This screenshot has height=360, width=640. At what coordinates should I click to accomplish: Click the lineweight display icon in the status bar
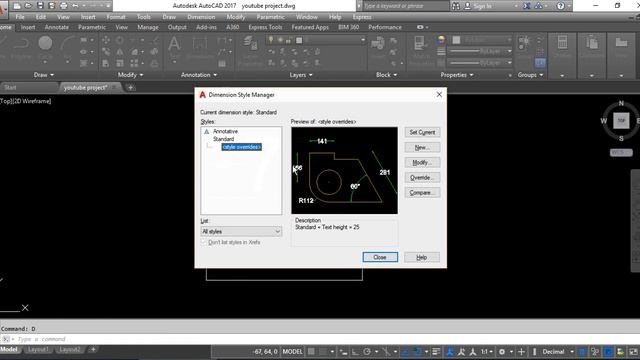tap(436, 352)
